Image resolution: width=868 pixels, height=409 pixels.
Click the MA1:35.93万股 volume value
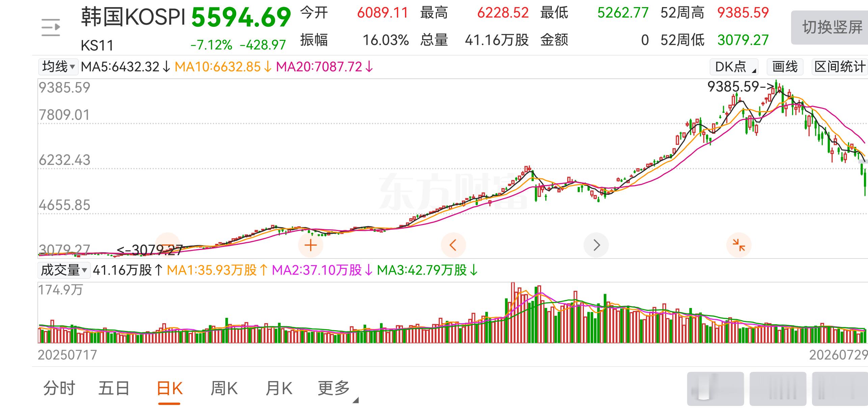[x=217, y=270]
